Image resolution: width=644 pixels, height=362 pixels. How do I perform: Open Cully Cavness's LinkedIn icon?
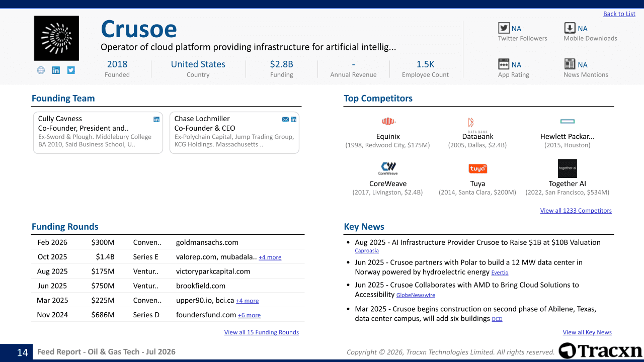tap(156, 119)
